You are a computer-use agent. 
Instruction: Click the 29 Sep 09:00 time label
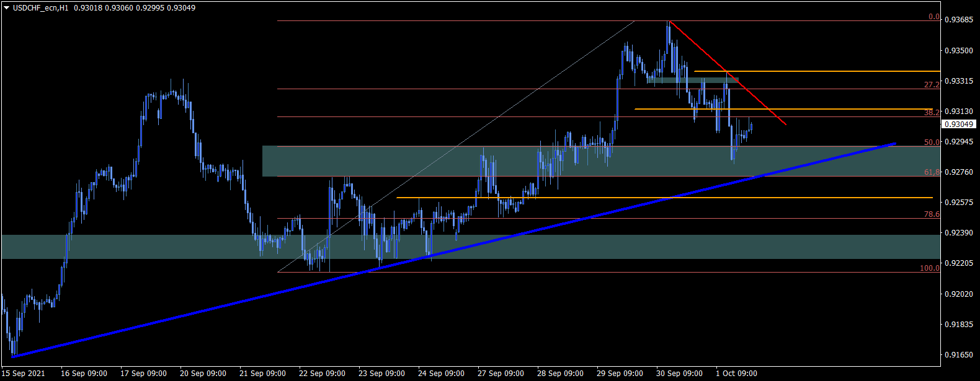620,374
